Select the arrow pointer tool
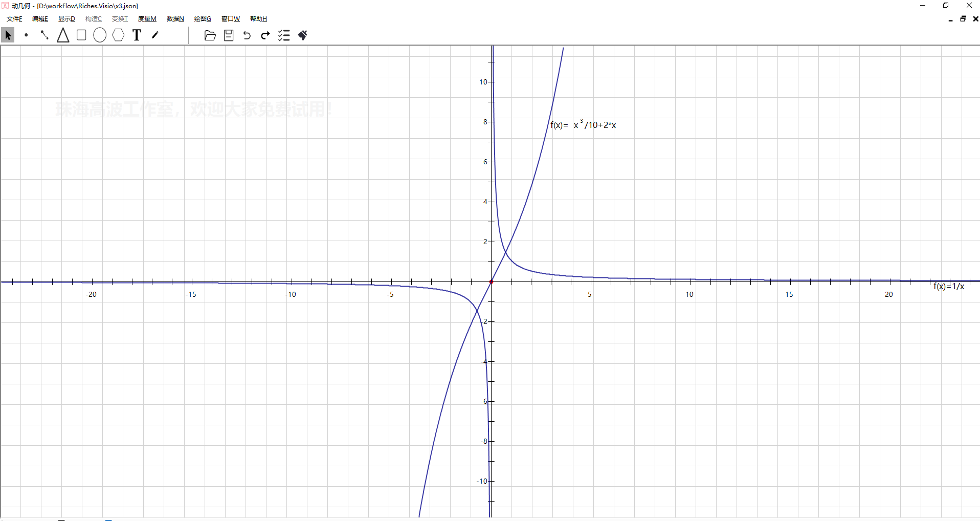The height and width of the screenshot is (521, 980). (8, 35)
